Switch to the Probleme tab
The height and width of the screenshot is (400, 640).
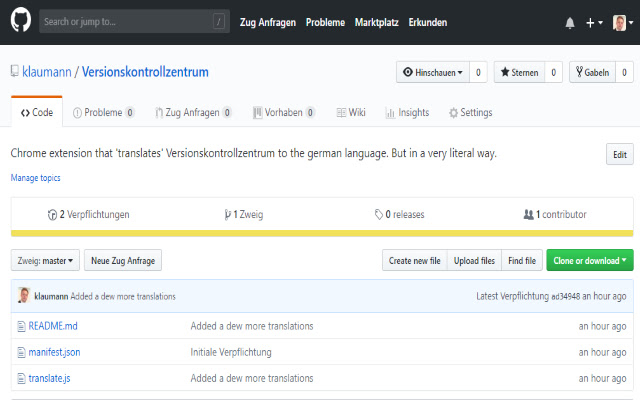click(x=104, y=112)
